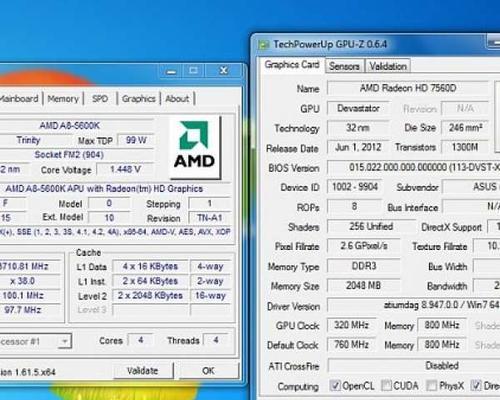This screenshot has height=400, width=500.
Task: Click the OK button in CPU-Z
Action: [x=209, y=371]
